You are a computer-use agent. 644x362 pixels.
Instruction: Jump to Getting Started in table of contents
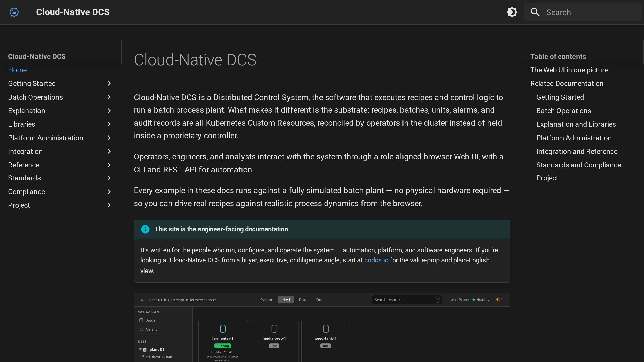(560, 97)
